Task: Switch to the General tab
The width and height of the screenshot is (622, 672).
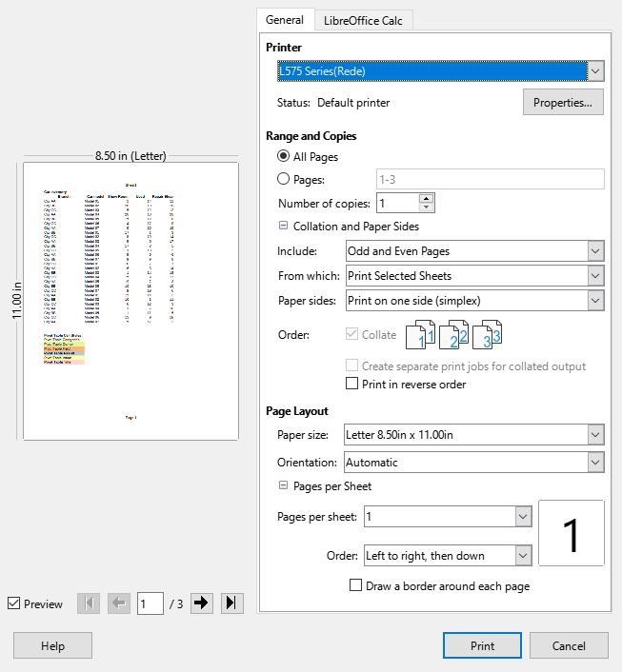Action: [285, 20]
